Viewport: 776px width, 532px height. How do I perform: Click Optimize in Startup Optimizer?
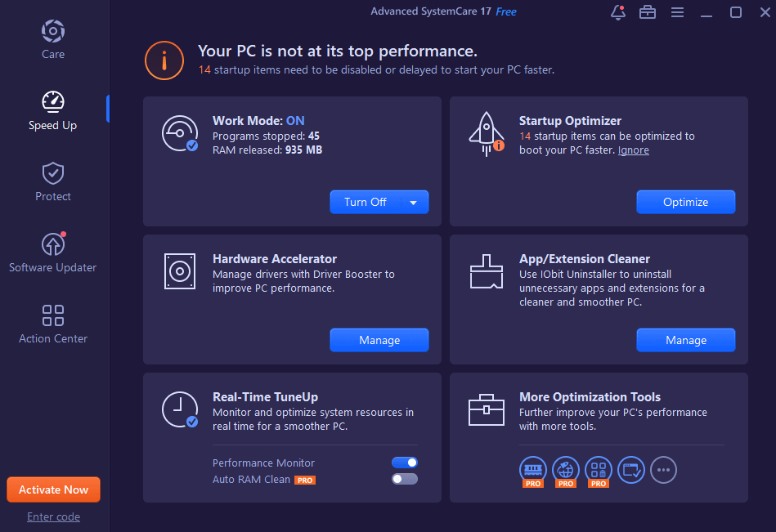685,201
